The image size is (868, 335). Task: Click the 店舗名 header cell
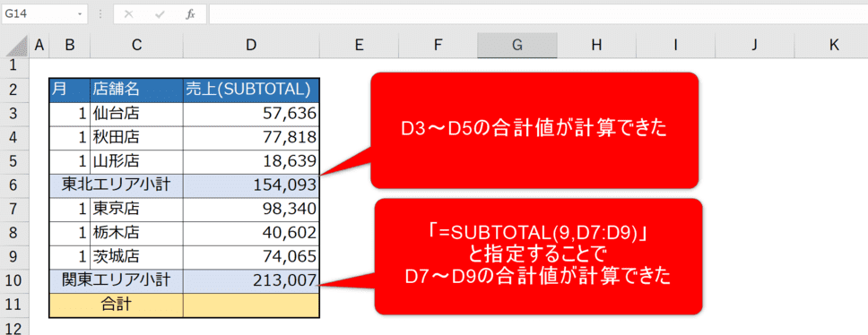136,90
